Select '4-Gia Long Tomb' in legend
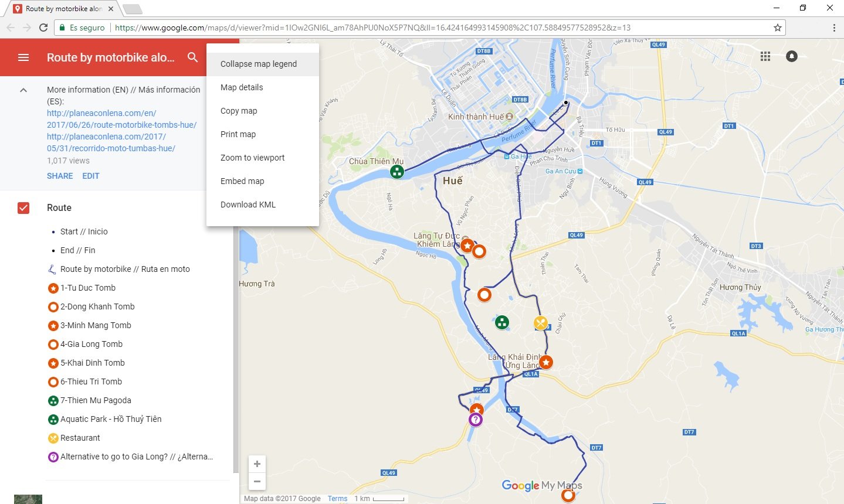 [x=91, y=344]
